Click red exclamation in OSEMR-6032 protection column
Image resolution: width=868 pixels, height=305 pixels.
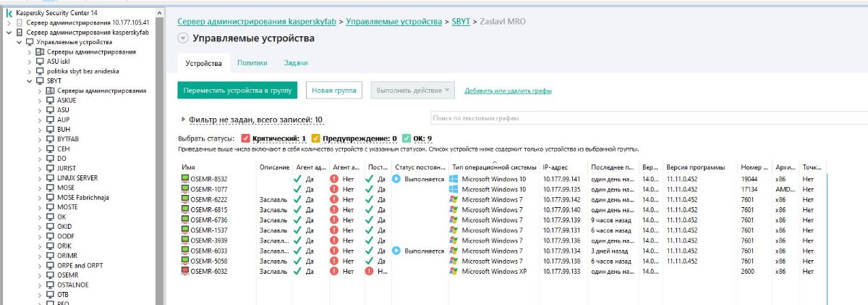[370, 272]
